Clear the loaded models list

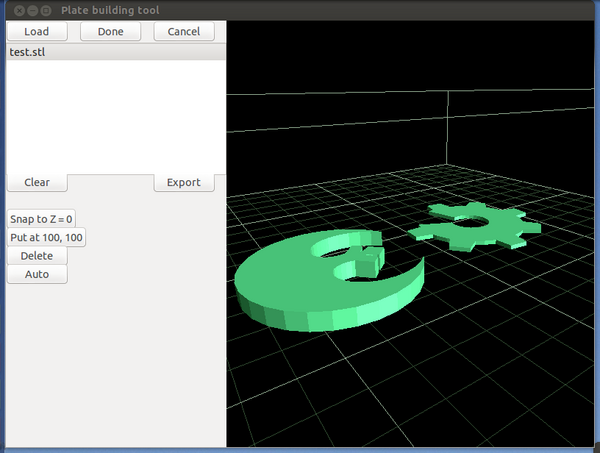(x=37, y=182)
